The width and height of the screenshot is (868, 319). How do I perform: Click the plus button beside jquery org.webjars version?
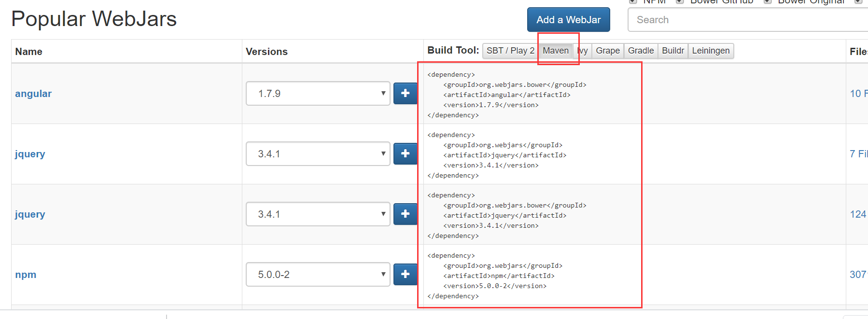(405, 153)
